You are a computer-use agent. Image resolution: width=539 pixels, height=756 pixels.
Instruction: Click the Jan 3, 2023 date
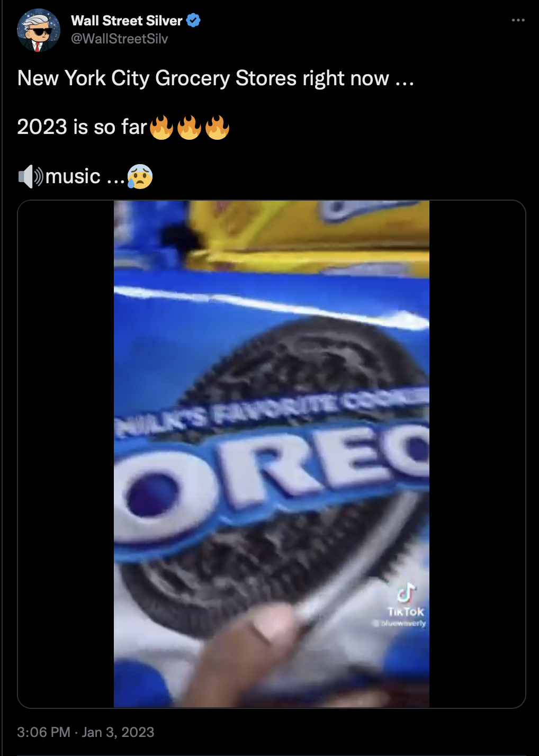tap(118, 732)
